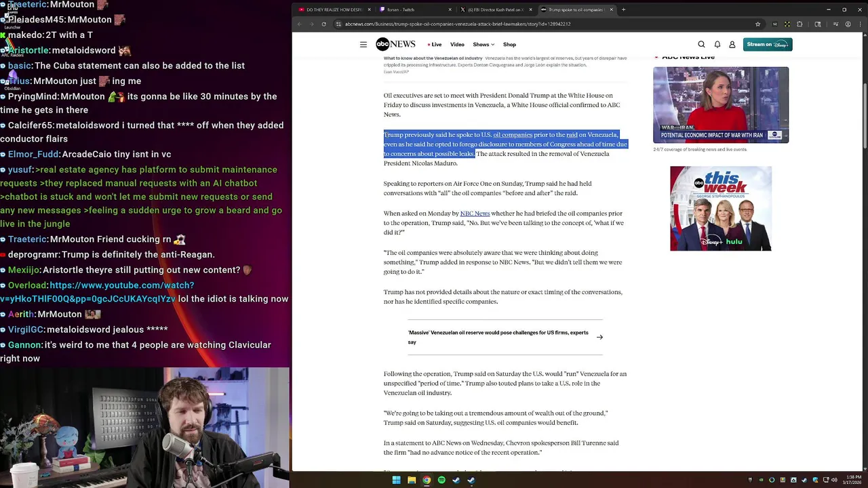Open the This Week Disney+ Hulu ad
The image size is (868, 488).
(721, 209)
